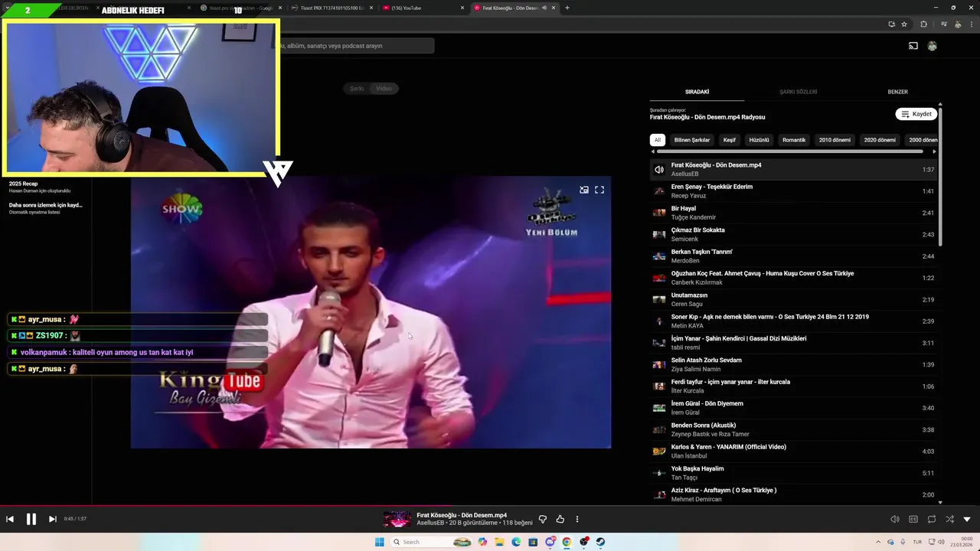Switch player to Video mode
The height and width of the screenshot is (551, 980).
coord(384,89)
